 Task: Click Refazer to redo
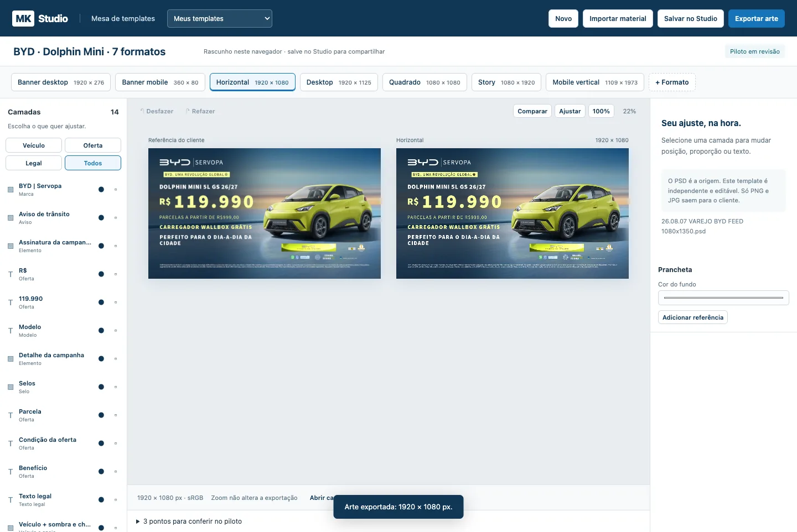coord(200,111)
